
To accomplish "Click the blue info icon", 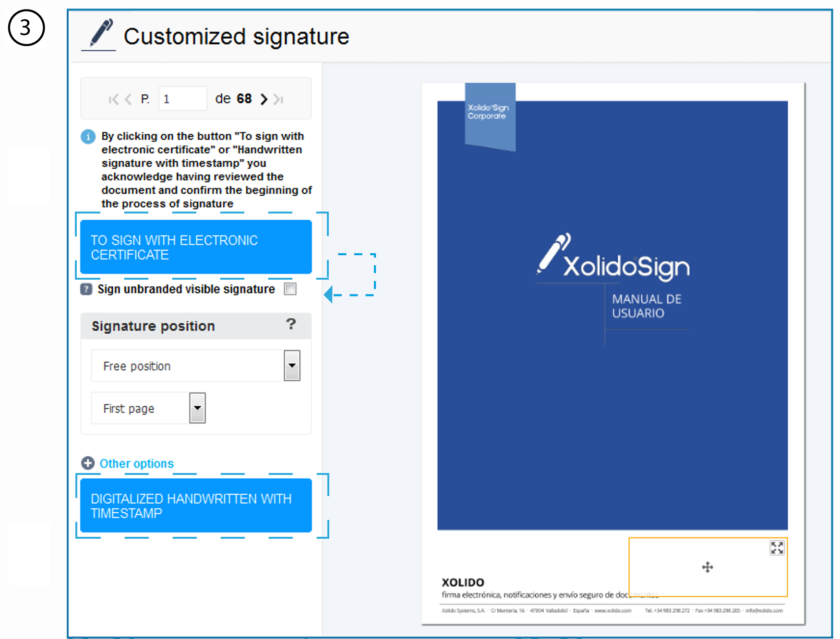I will [x=88, y=137].
